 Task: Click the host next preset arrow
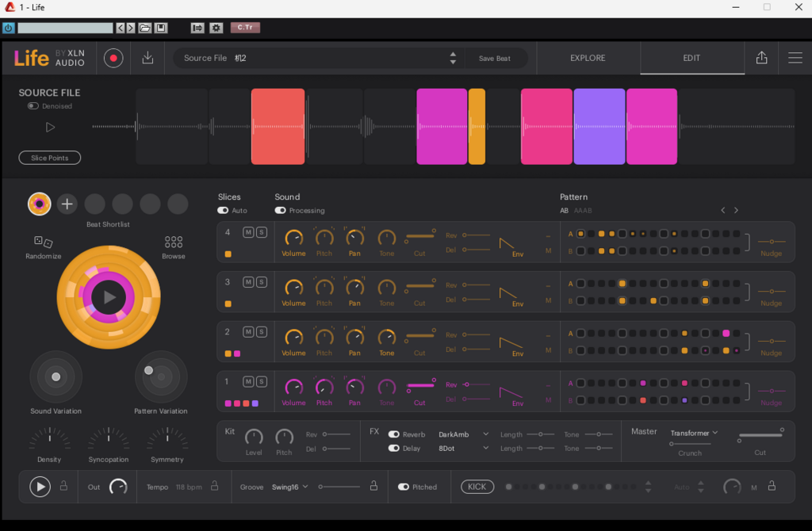[x=131, y=28]
